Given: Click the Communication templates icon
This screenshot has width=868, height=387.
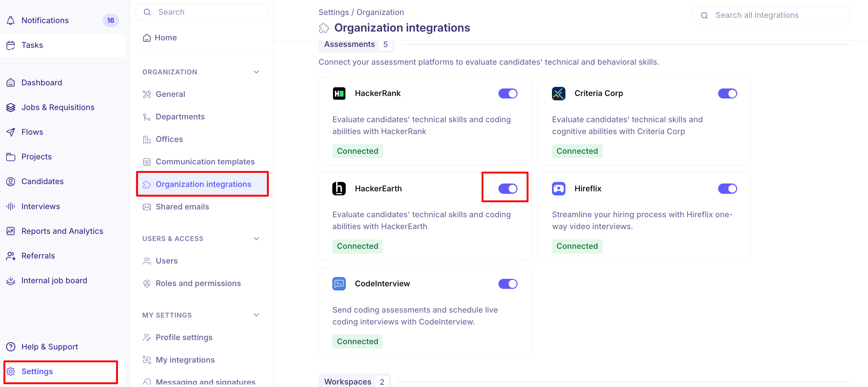Looking at the screenshot, I should pyautogui.click(x=147, y=162).
